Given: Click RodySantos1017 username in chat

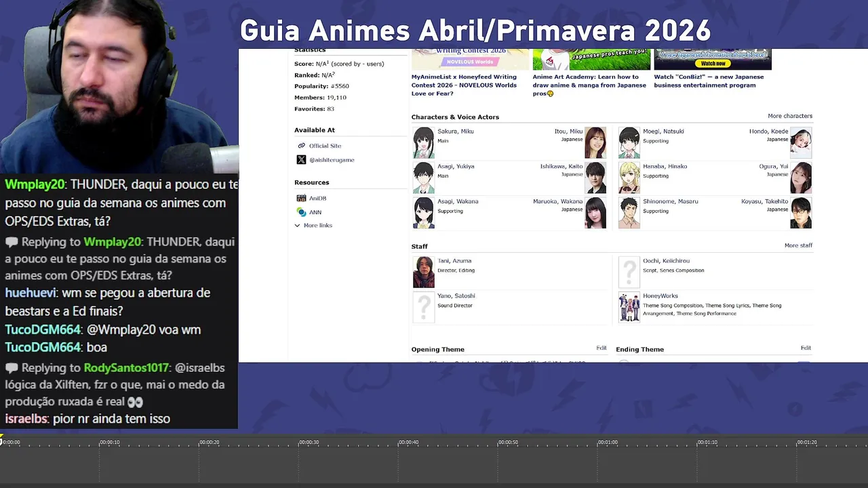Looking at the screenshot, I should pos(126,368).
